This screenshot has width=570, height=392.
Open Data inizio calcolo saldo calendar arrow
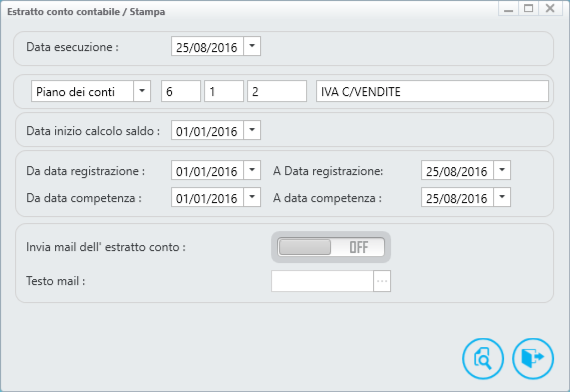[252, 130]
